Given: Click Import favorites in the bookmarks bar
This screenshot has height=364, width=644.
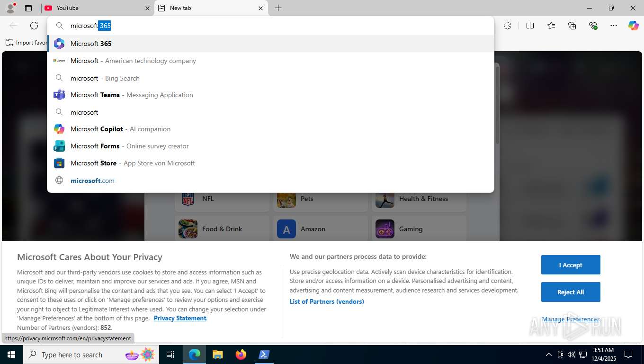Looking at the screenshot, I should point(27,43).
